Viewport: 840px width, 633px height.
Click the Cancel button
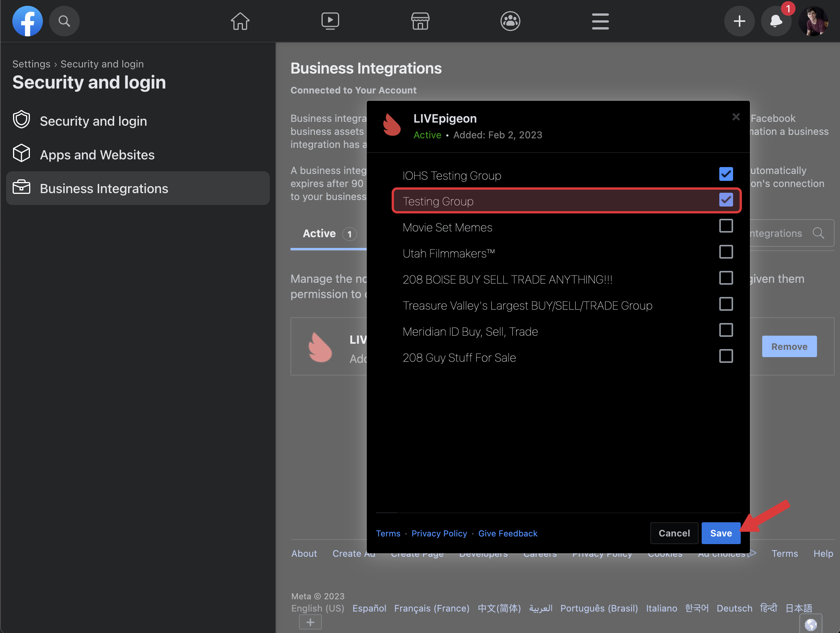674,533
